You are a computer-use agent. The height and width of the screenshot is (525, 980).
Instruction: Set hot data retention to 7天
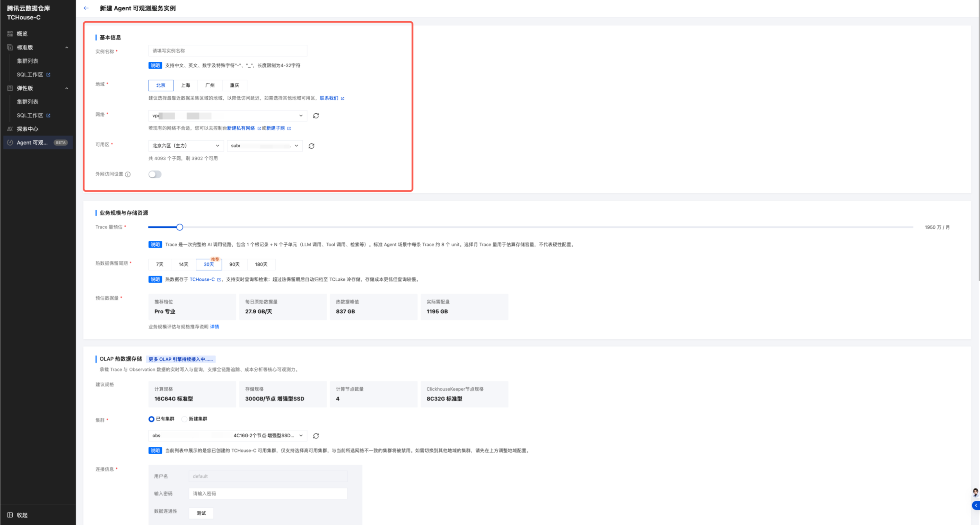[x=160, y=264]
